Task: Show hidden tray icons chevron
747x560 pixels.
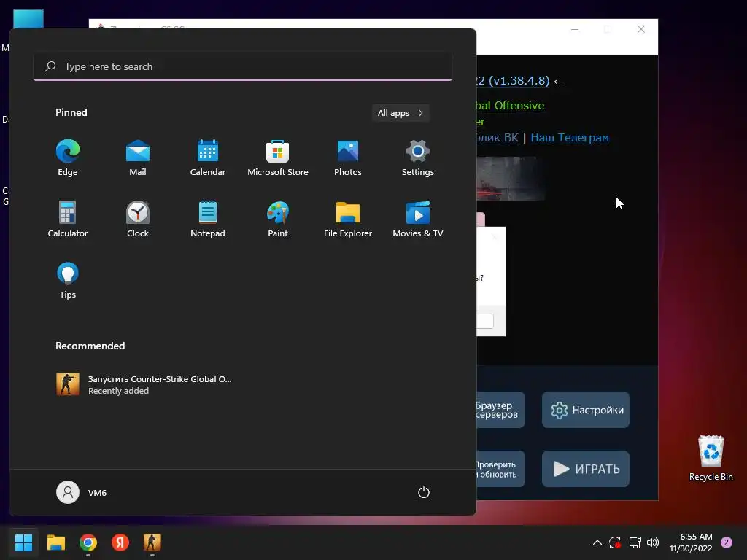Action: coord(597,542)
